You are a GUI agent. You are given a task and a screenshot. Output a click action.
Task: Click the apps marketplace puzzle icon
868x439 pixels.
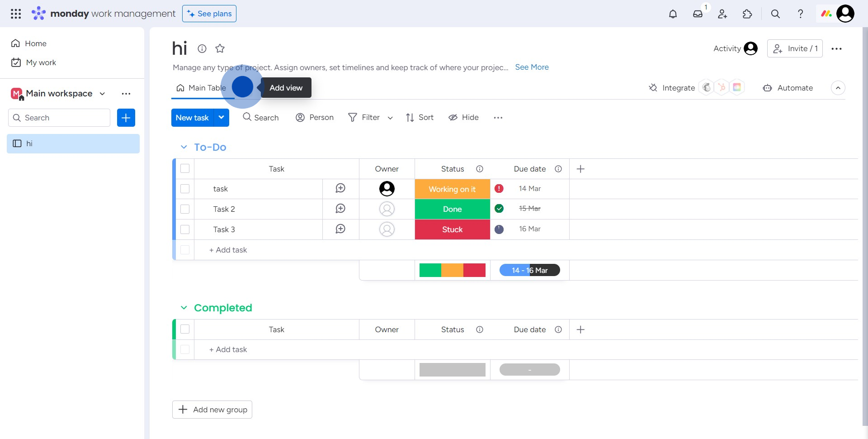747,14
